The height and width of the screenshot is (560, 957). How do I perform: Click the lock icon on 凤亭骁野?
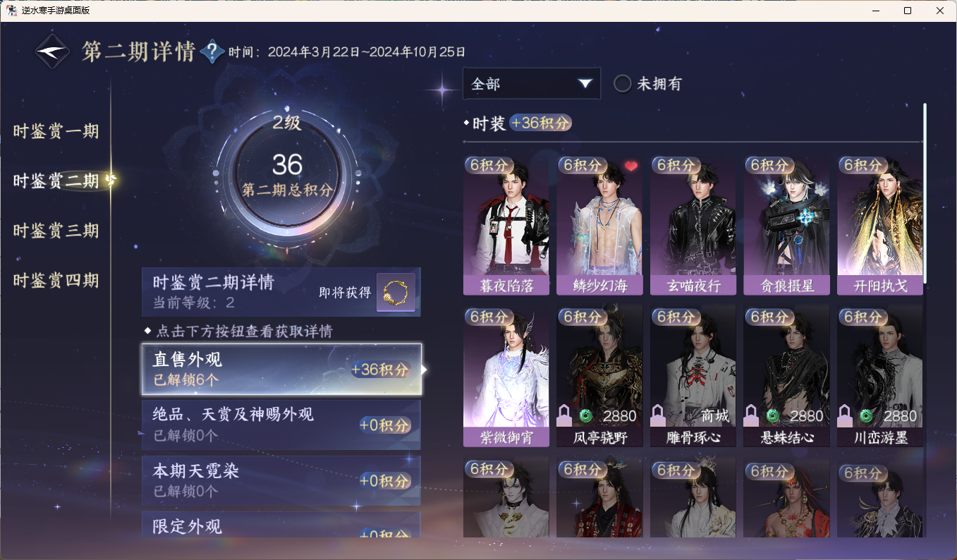(564, 415)
